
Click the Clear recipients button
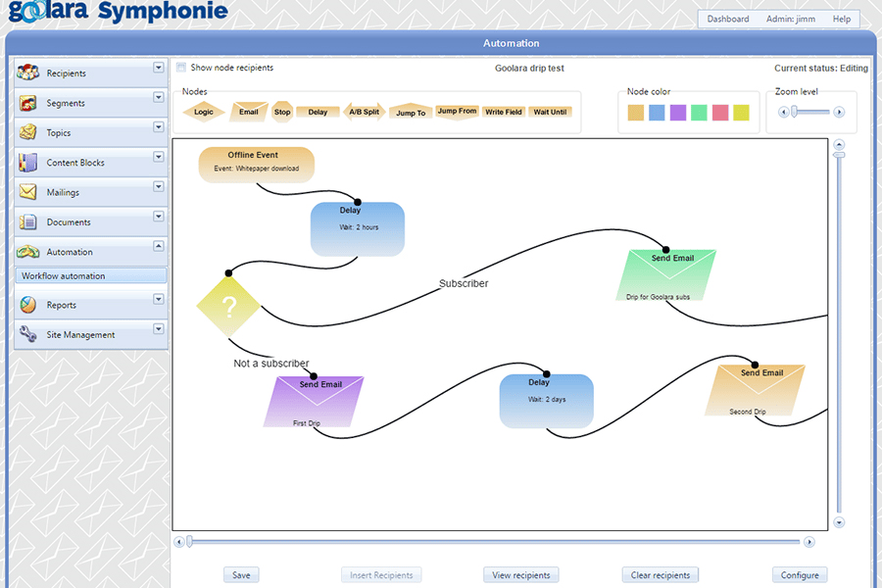coord(660,574)
